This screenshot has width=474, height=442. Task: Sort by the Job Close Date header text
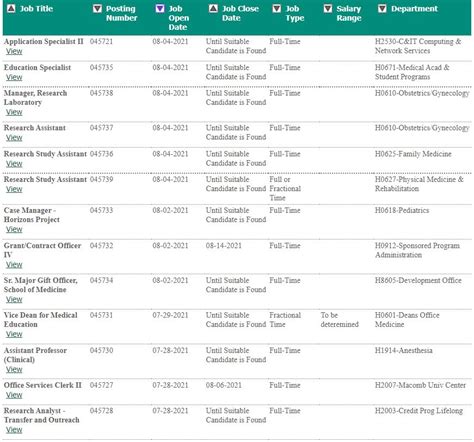pyautogui.click(x=240, y=13)
